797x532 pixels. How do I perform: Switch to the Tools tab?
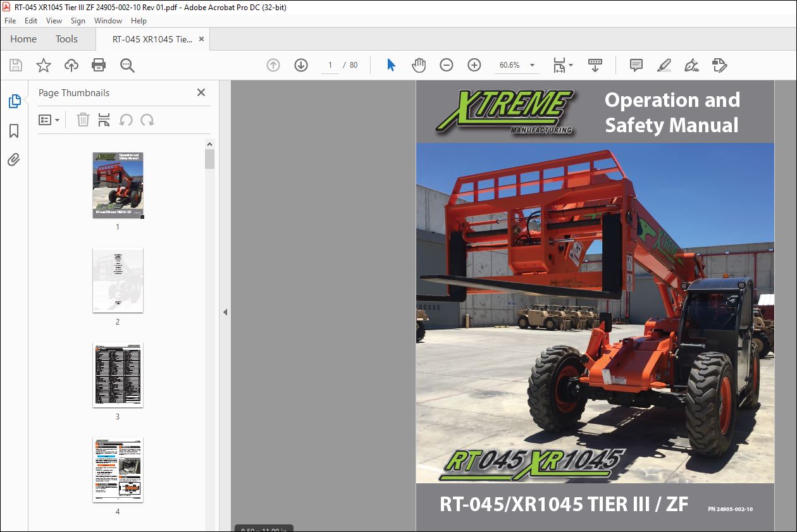[x=66, y=39]
